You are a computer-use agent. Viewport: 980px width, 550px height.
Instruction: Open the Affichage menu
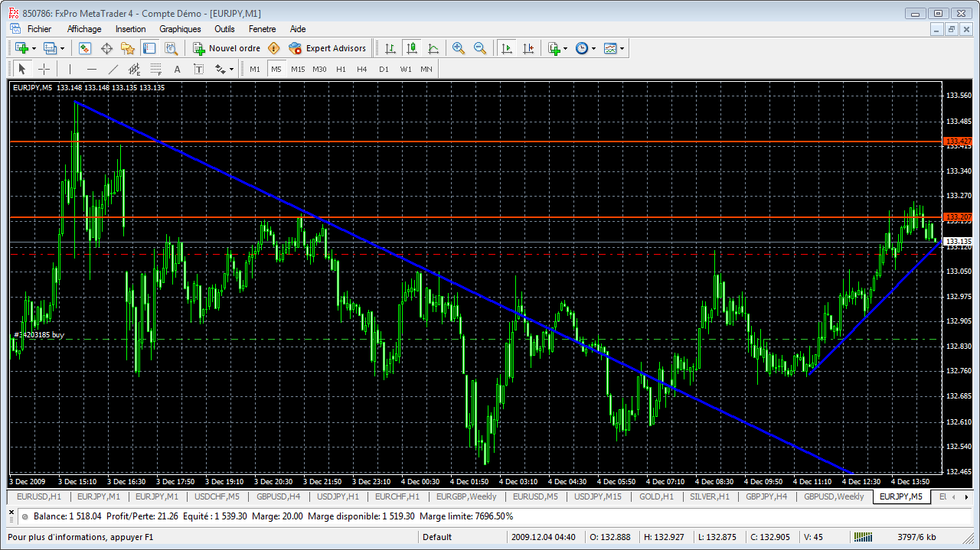point(84,29)
